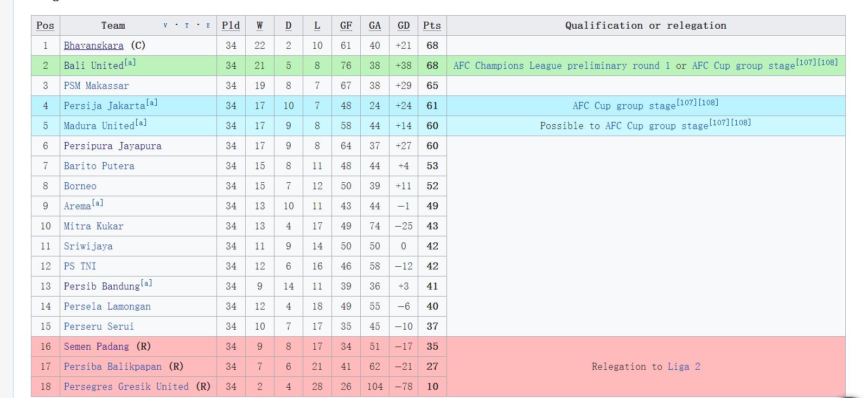Click the GD column header abbreviation
868x398 pixels.
[x=403, y=25]
